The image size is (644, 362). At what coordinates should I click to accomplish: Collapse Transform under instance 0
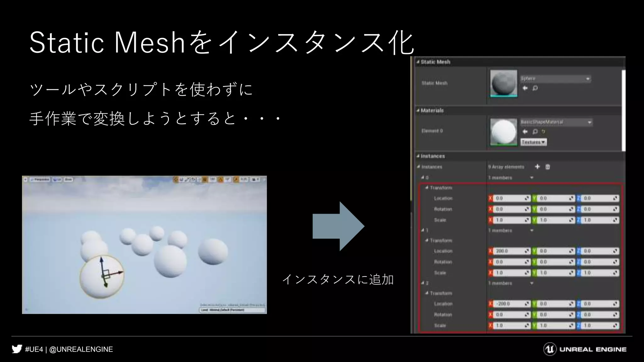pyautogui.click(x=427, y=188)
